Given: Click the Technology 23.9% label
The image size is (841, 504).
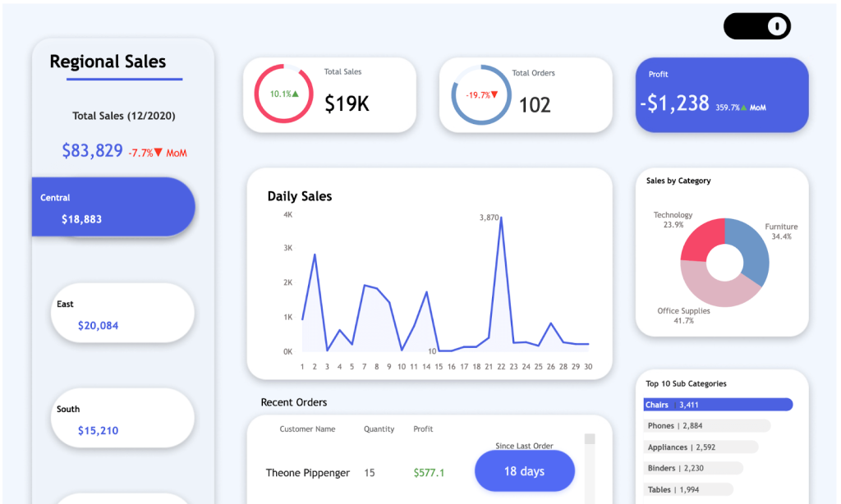Looking at the screenshot, I should coord(673,220).
